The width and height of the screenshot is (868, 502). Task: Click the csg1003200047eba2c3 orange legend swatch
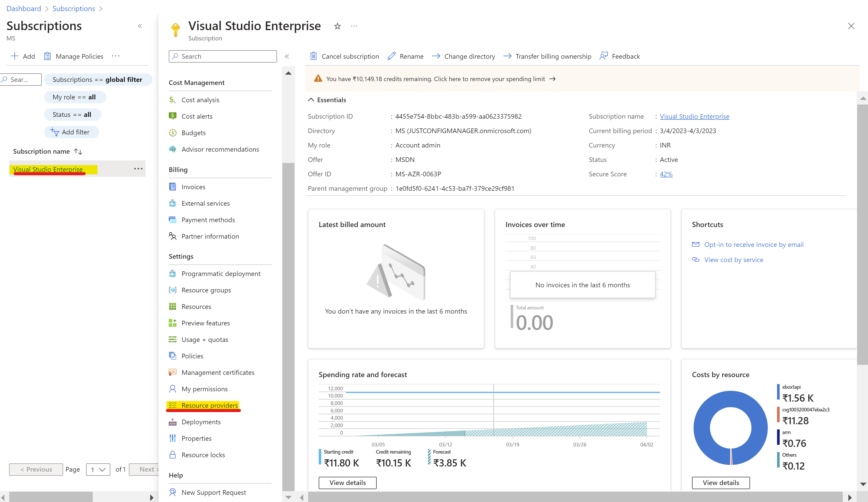(778, 415)
